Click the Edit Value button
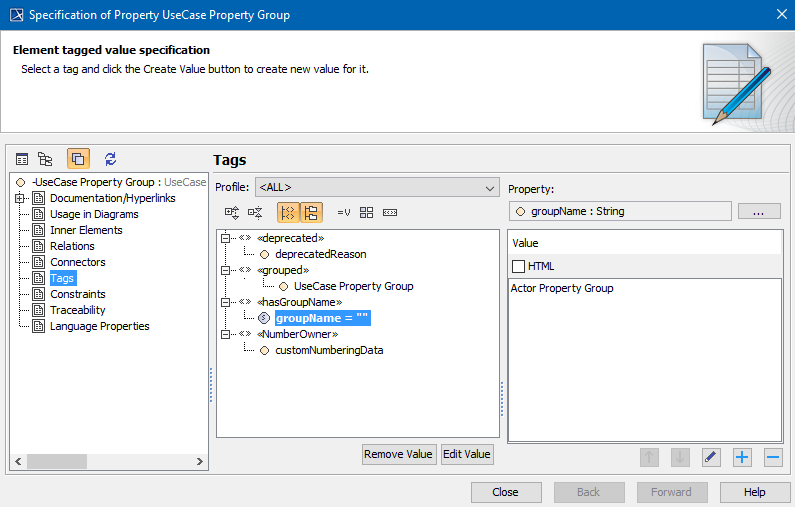 [x=467, y=454]
